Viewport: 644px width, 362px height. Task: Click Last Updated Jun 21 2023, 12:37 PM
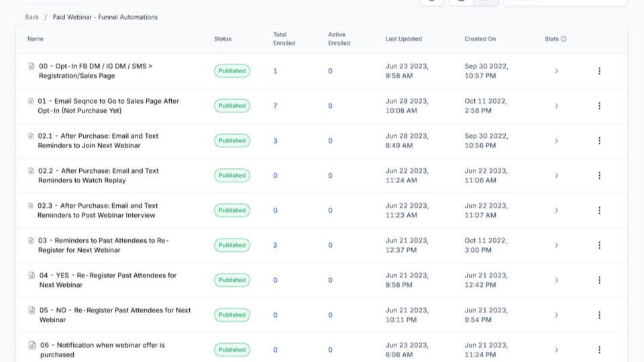point(407,245)
